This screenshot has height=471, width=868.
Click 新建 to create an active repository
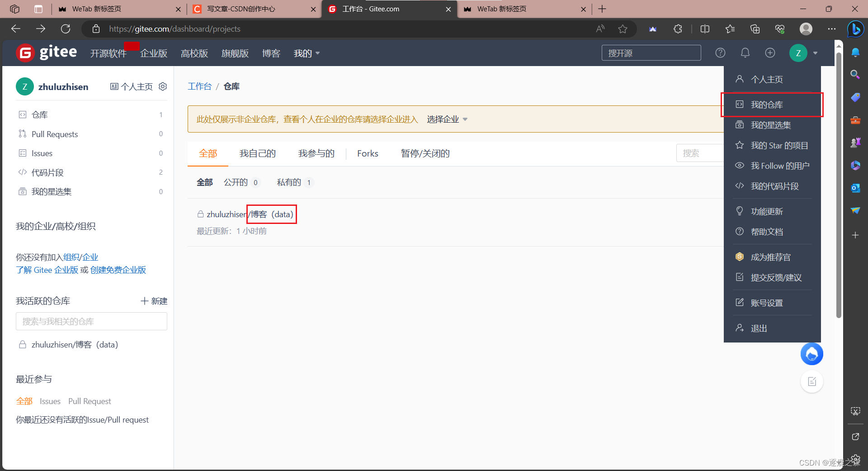tap(154, 301)
